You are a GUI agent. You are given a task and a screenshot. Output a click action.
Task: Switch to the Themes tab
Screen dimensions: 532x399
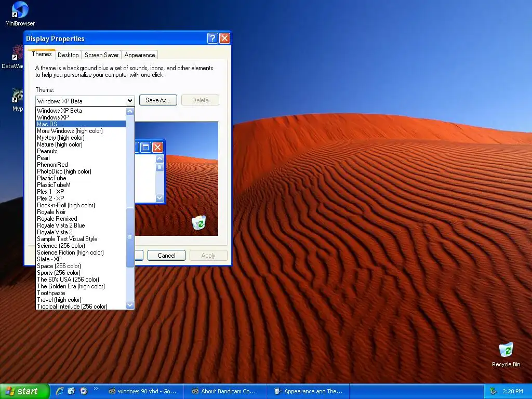click(42, 54)
